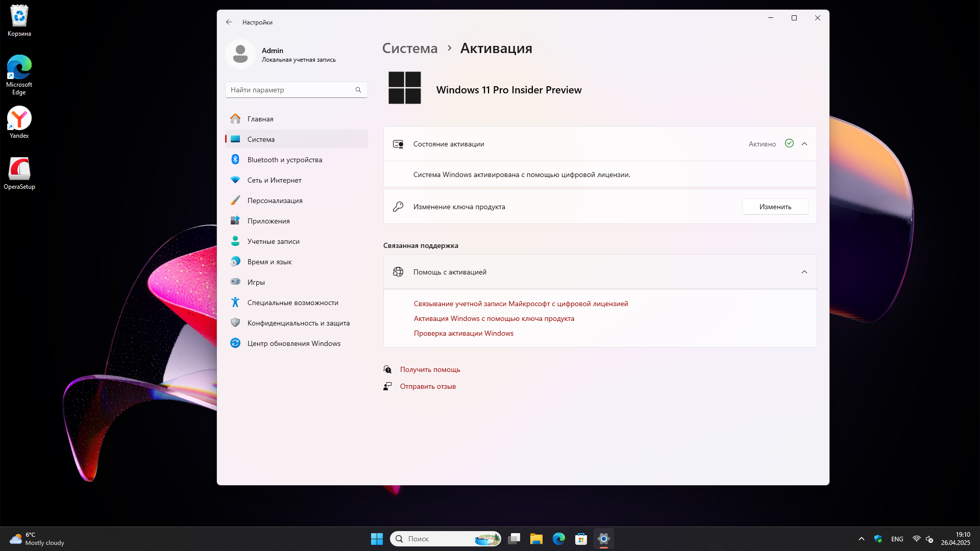Show hidden tray icons chevron
Viewport: 980px width, 551px height.
coord(862,539)
